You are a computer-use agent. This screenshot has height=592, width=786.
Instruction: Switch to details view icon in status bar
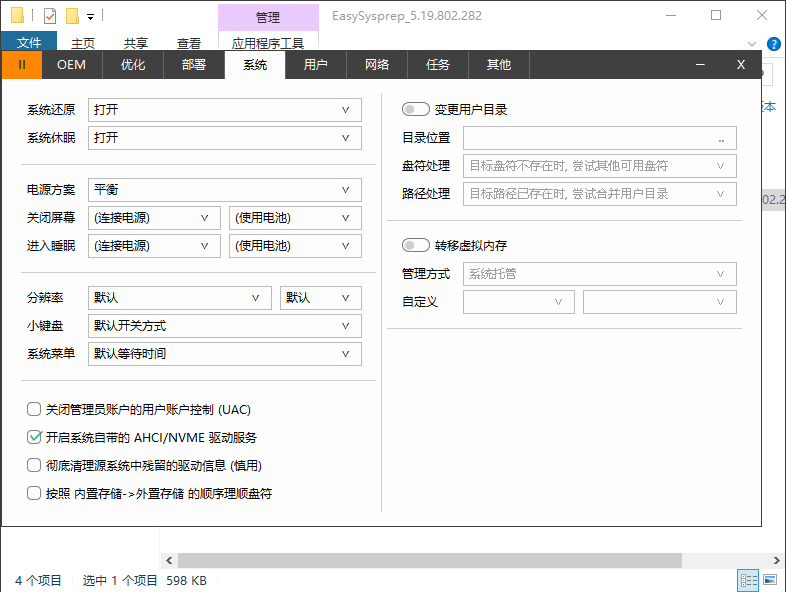748,580
